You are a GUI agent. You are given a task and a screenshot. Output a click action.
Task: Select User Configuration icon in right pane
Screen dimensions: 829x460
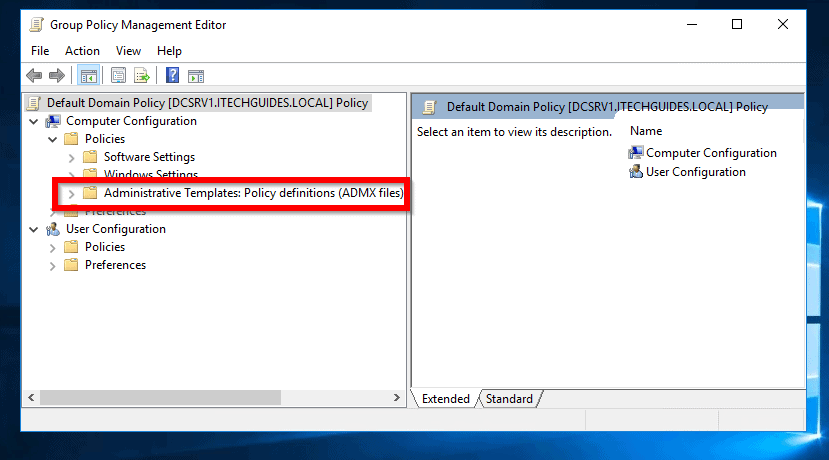pyautogui.click(x=635, y=172)
